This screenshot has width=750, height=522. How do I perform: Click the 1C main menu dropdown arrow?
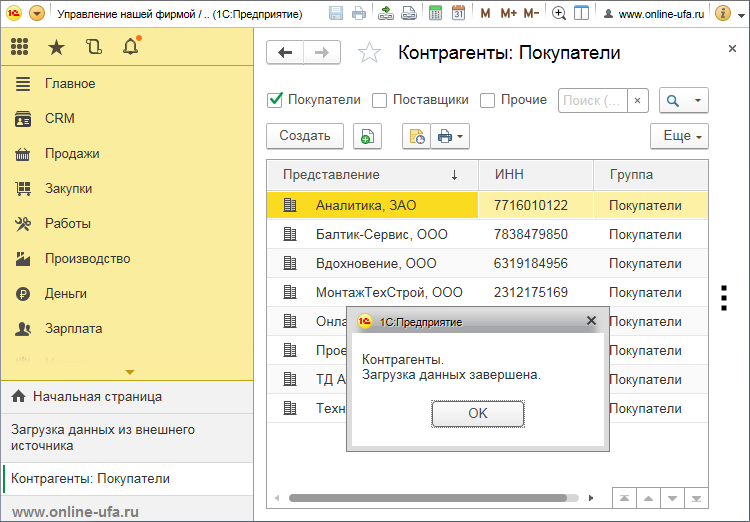point(37,13)
